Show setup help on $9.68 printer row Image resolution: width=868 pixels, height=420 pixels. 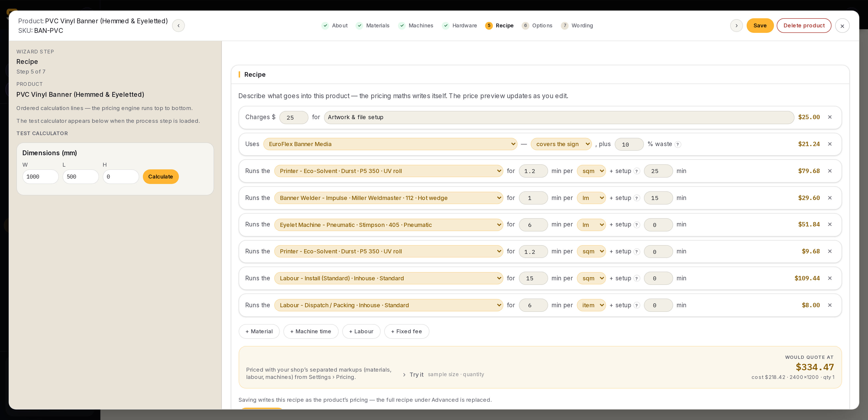pos(637,252)
